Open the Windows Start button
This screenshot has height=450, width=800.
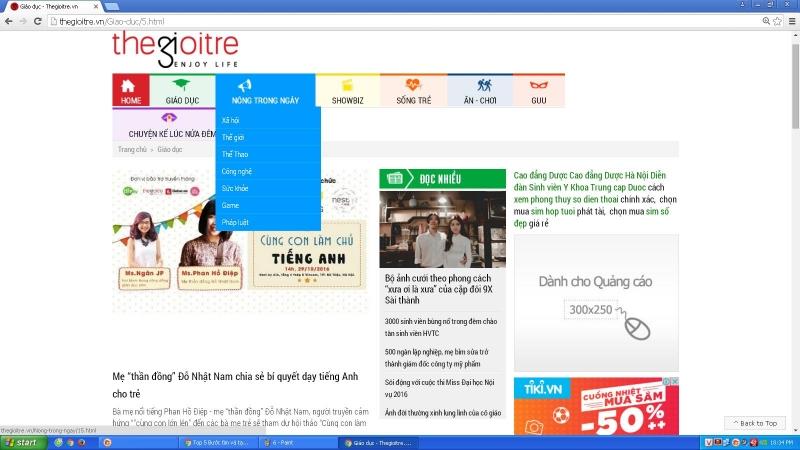click(22, 442)
